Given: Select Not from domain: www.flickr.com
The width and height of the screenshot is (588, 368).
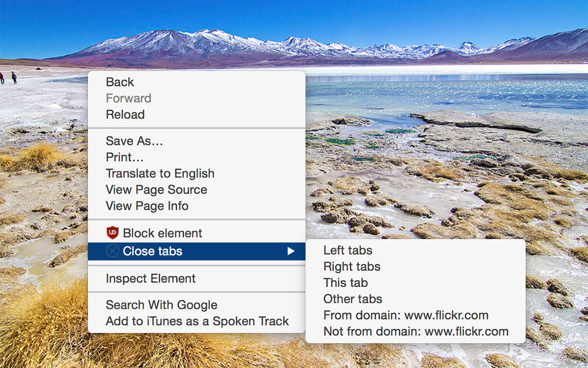Looking at the screenshot, I should (415, 332).
